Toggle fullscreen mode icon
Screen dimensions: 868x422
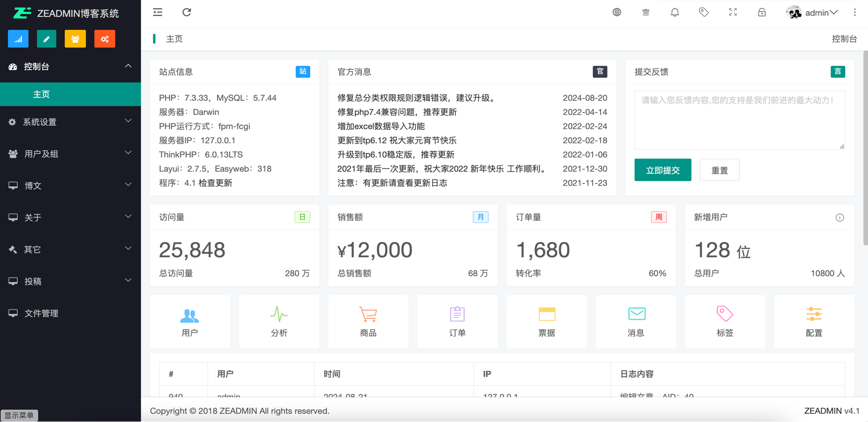[733, 12]
